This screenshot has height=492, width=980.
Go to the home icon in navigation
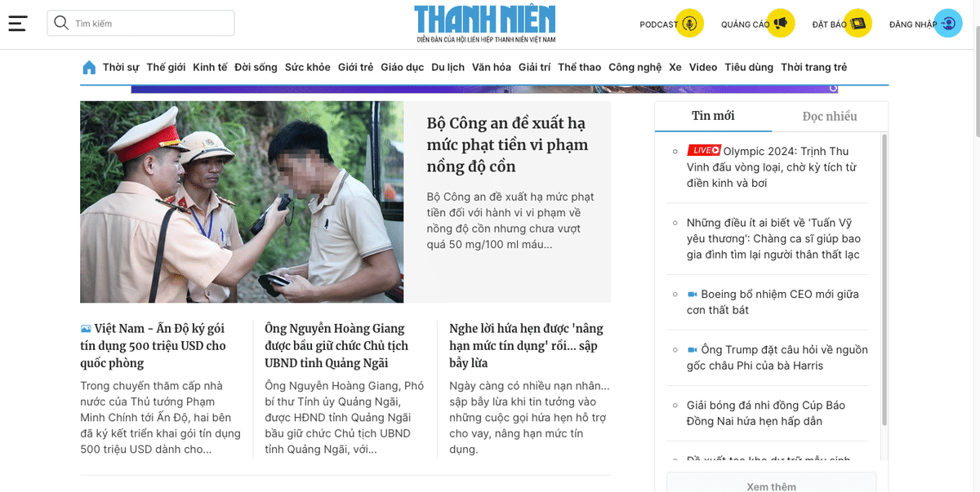point(89,67)
